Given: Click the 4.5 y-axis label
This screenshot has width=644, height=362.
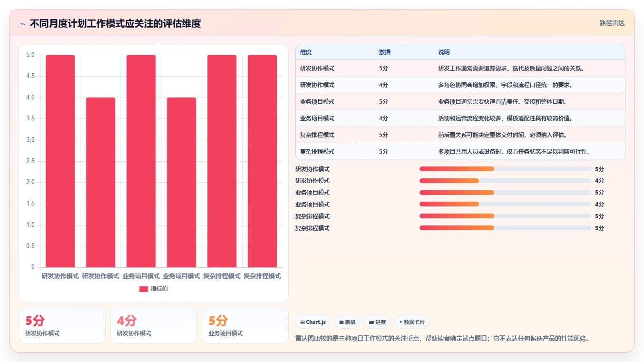Looking at the screenshot, I should click(30, 76).
